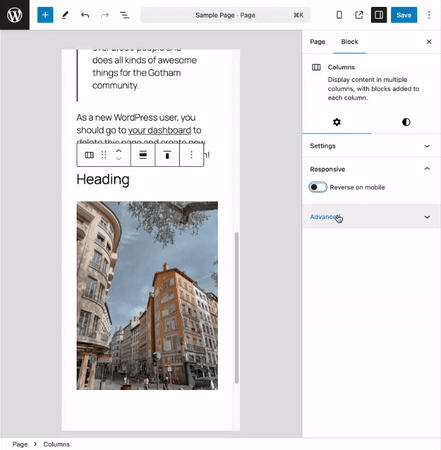441x450 pixels.
Task: Select Page in the breadcrumb
Action: [20, 444]
